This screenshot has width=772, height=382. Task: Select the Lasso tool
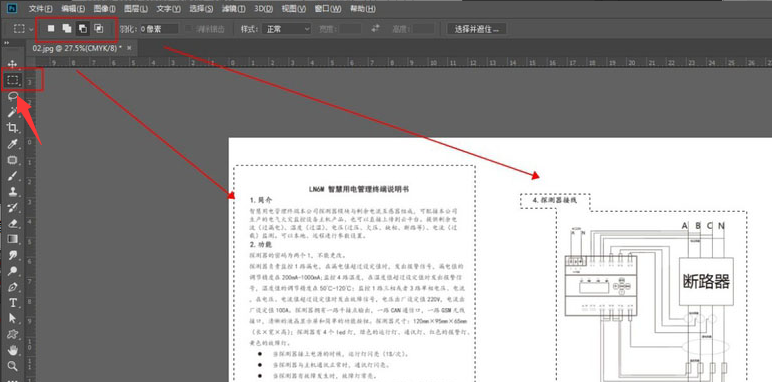tap(12, 96)
